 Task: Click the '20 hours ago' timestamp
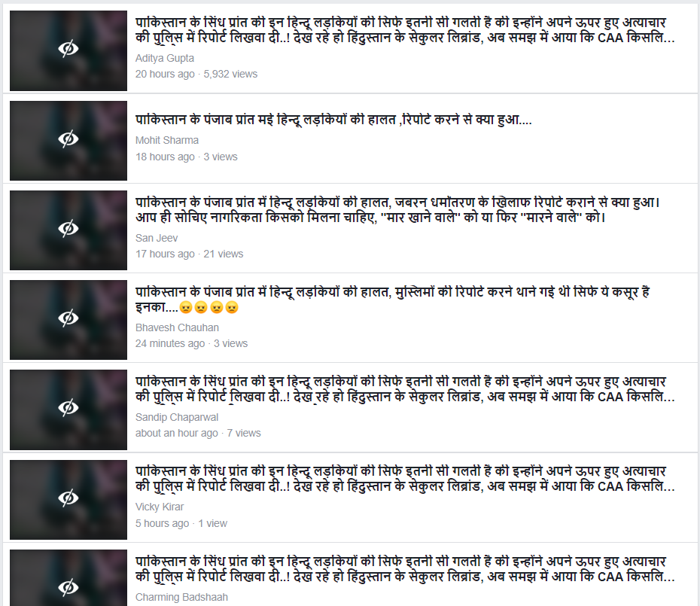[x=165, y=74]
